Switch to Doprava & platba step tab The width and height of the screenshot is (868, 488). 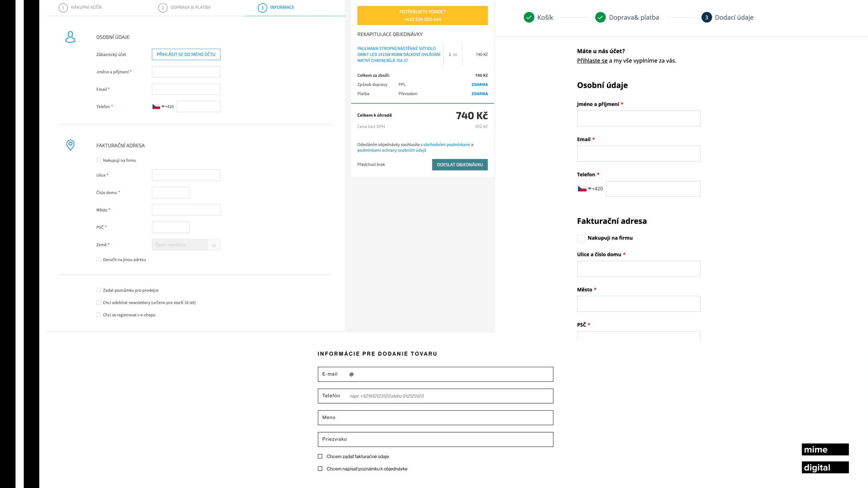(190, 7)
